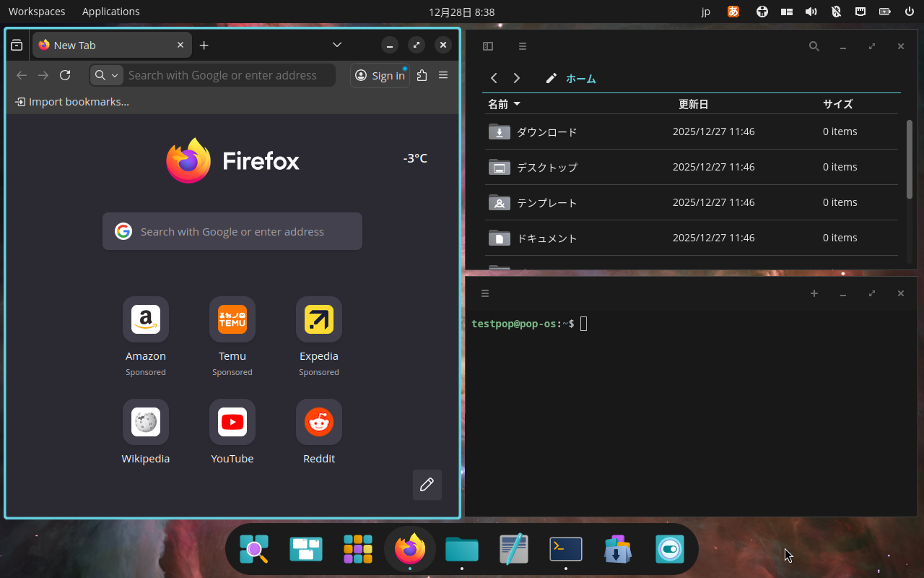
Task: Expand the search engine dropdown in URL bar
Action: click(107, 75)
